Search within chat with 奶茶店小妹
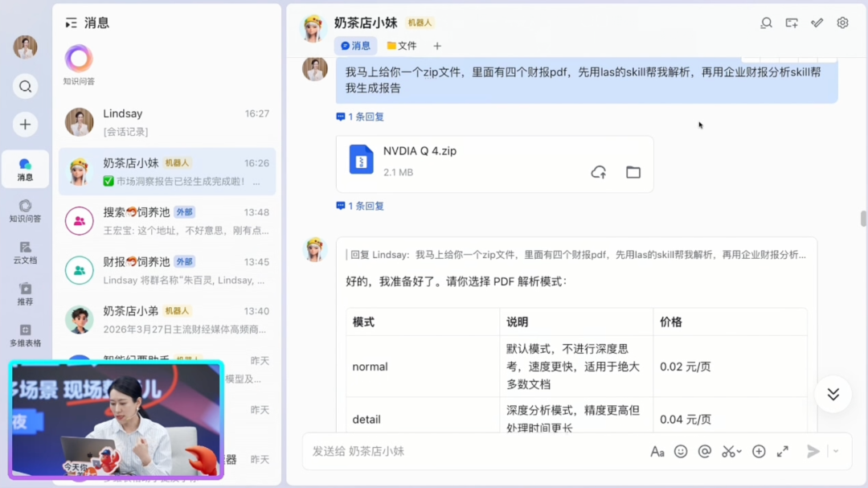 click(766, 23)
